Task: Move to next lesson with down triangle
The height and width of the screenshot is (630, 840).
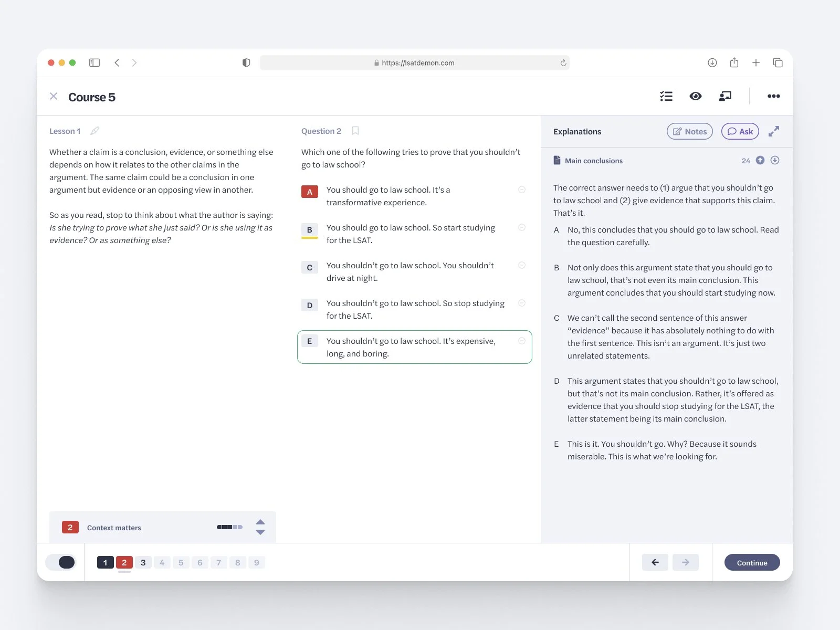Action: (260, 532)
